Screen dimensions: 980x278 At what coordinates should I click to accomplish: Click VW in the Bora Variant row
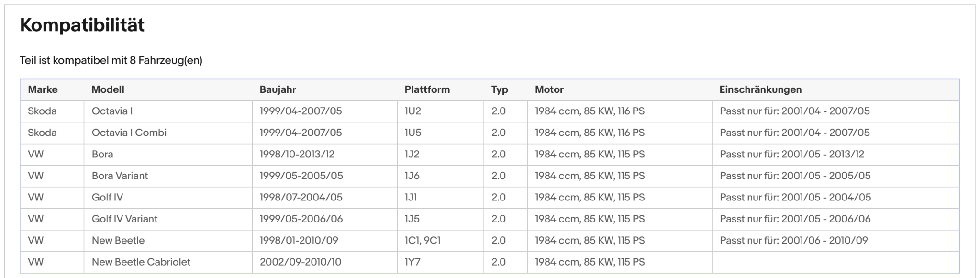[35, 176]
